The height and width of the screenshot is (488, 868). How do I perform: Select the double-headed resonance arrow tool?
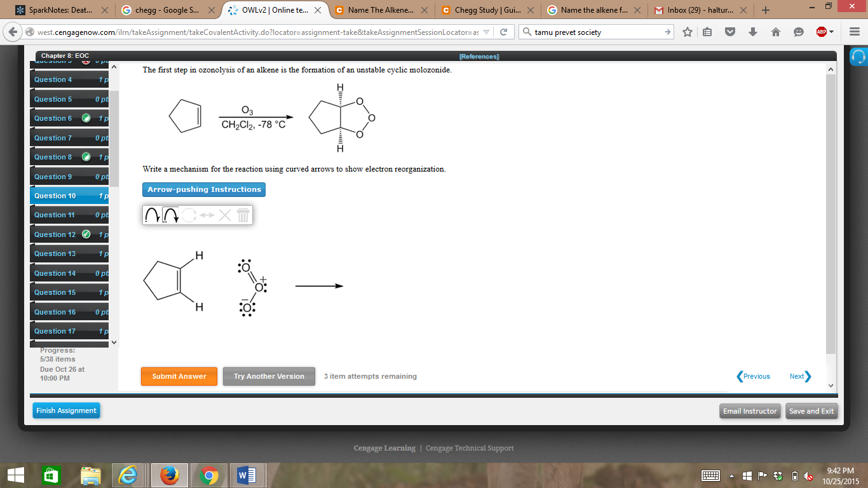tap(206, 215)
